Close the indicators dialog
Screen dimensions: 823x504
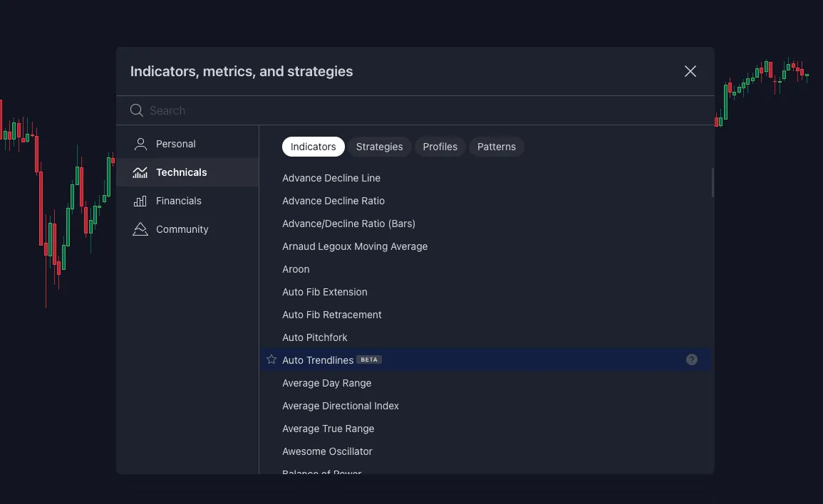point(690,71)
